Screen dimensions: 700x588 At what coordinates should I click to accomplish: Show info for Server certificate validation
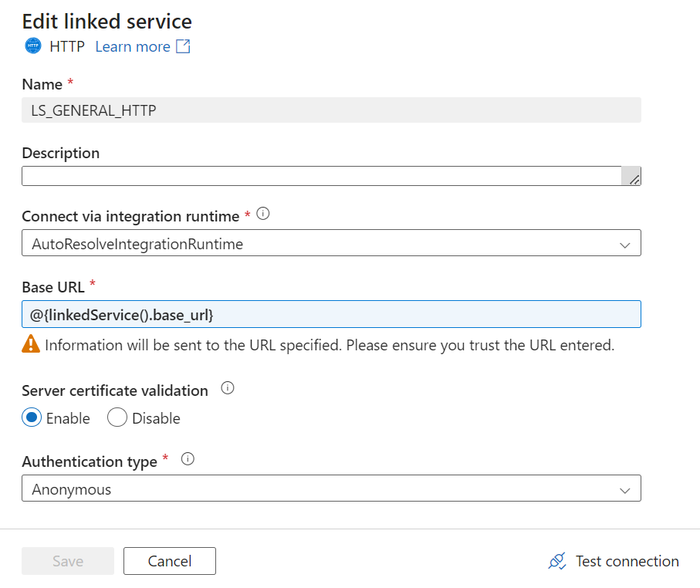point(228,388)
